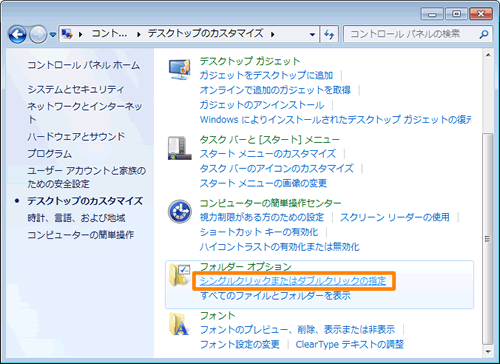Click スタート メニューの画像の変更 link
The image size is (500, 364).
coord(263,183)
